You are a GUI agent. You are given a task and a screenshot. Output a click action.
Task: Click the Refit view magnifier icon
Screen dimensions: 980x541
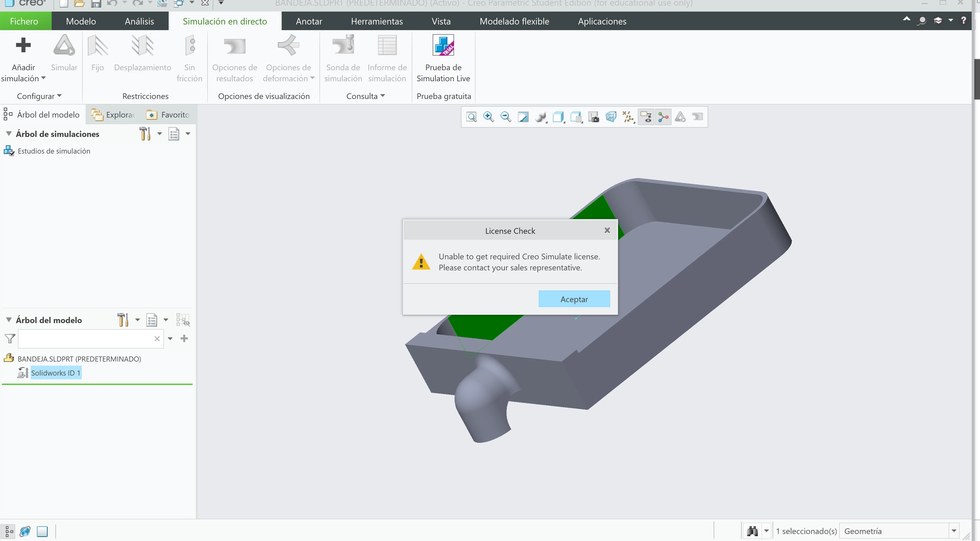(471, 117)
